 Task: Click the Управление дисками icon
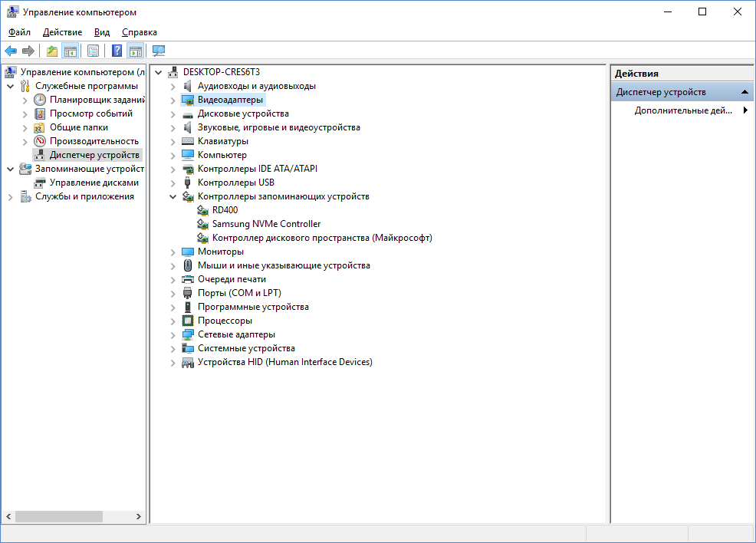[x=40, y=183]
